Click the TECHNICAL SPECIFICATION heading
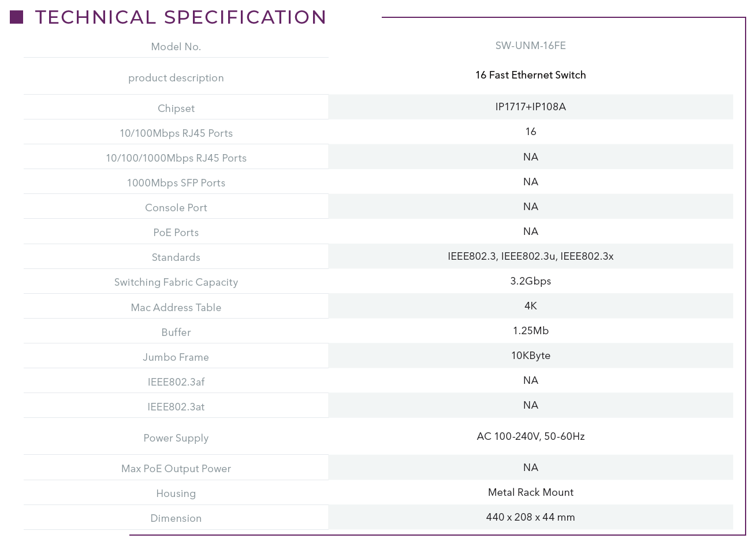 (181, 17)
